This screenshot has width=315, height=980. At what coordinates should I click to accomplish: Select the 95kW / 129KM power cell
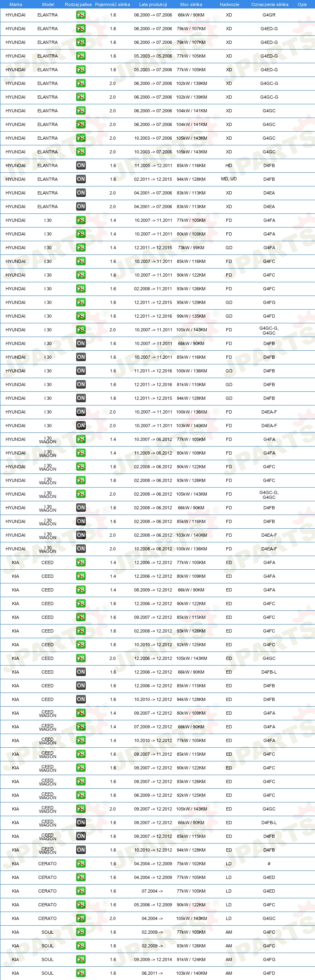pyautogui.click(x=191, y=302)
